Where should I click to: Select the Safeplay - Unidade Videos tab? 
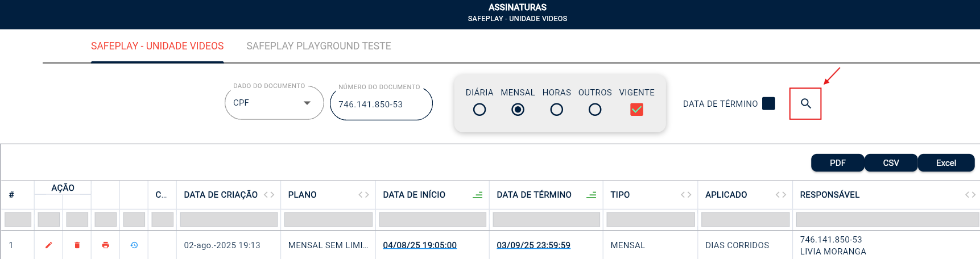tap(157, 46)
